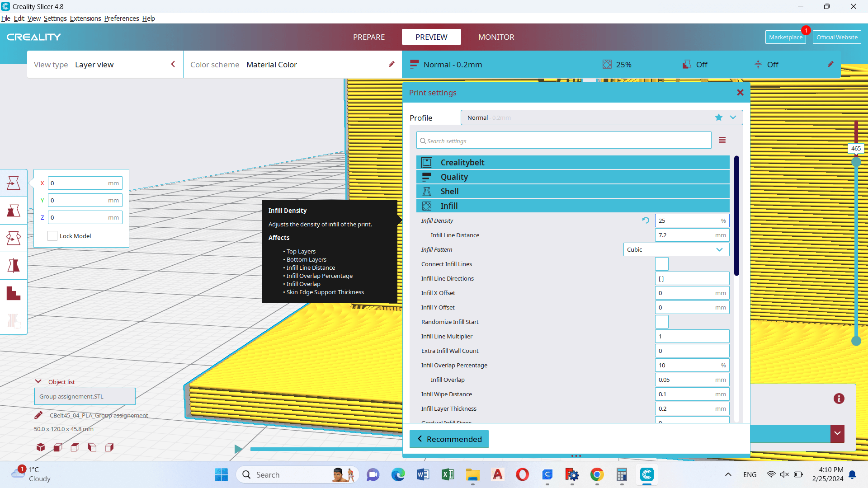The width and height of the screenshot is (868, 488).
Task: Switch to top view icon
Action: click(75, 447)
